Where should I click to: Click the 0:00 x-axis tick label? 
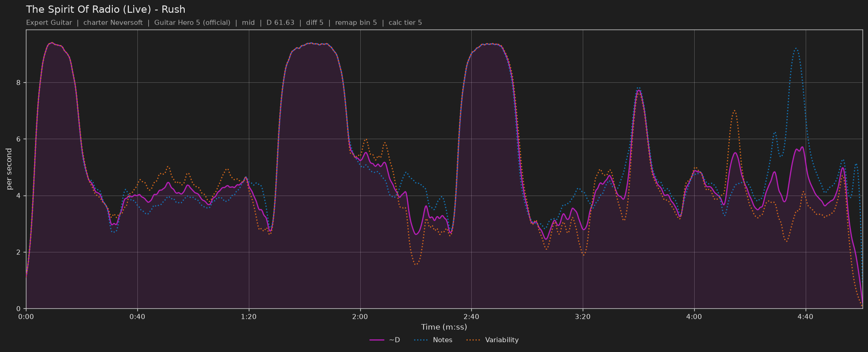click(26, 317)
